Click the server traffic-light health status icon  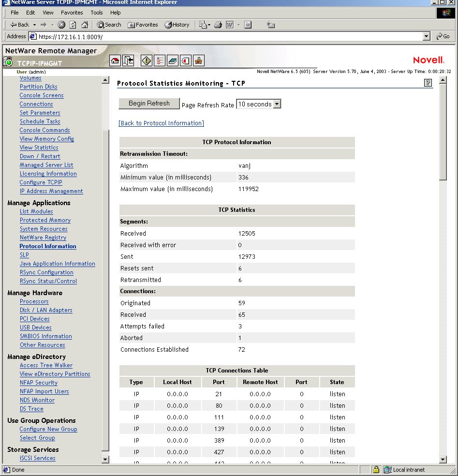coord(8,62)
